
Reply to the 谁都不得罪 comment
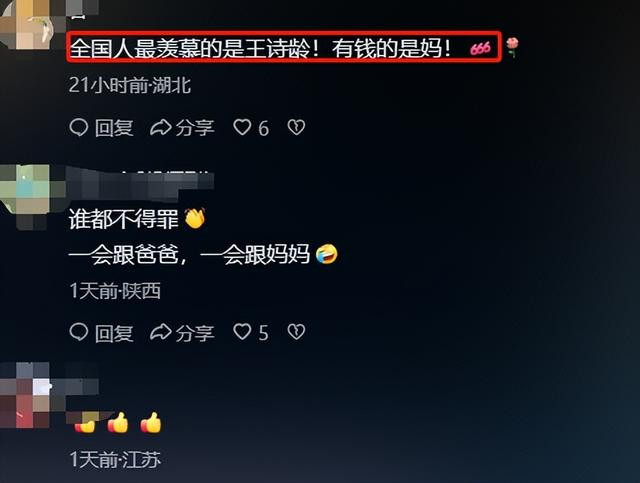coord(102,332)
